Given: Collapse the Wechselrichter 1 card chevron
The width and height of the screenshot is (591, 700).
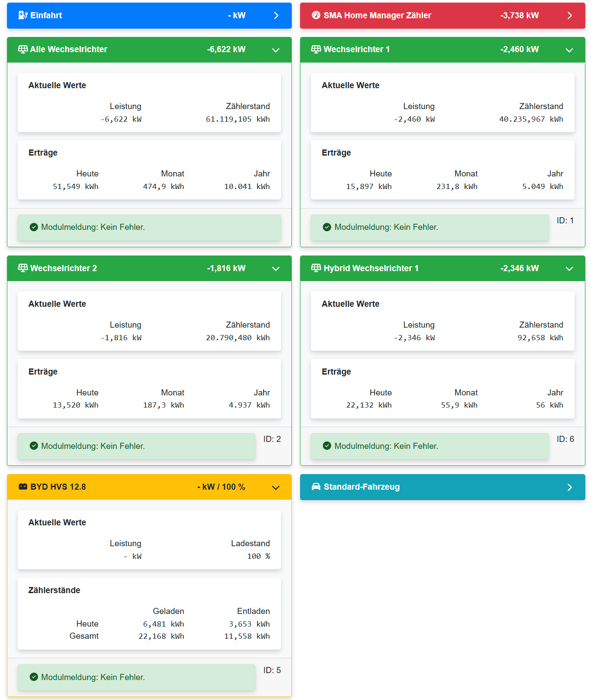Looking at the screenshot, I should (569, 50).
